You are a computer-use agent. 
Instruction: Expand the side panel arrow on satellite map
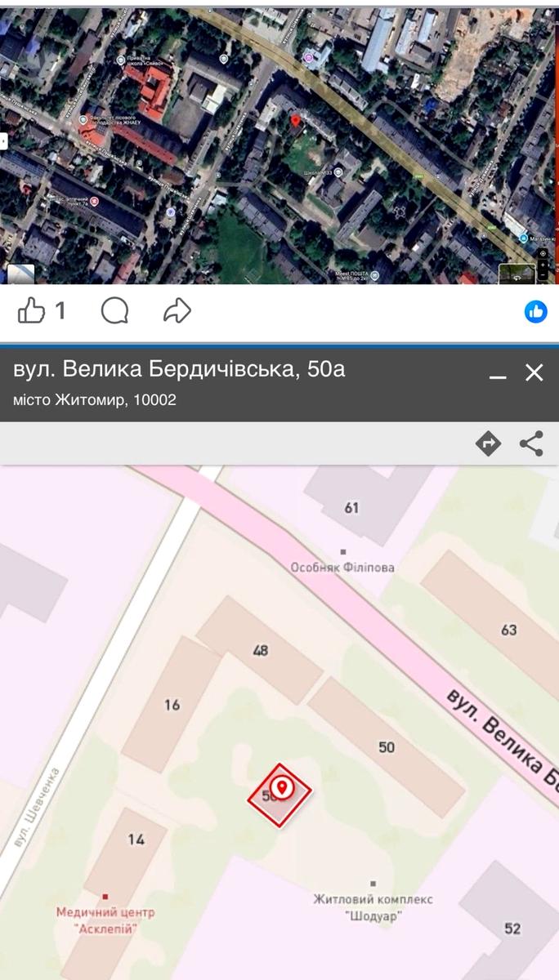[x=3, y=141]
